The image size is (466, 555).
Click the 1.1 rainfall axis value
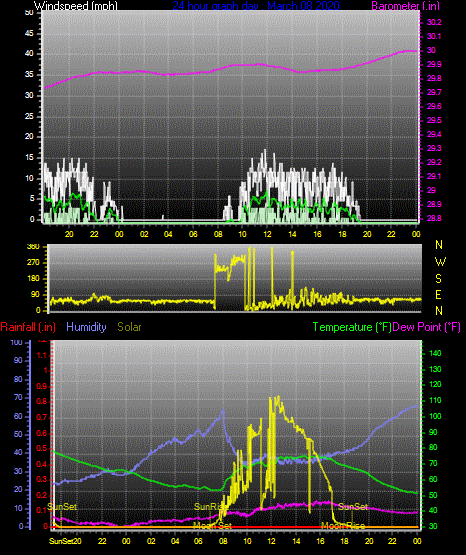pyautogui.click(x=42, y=355)
